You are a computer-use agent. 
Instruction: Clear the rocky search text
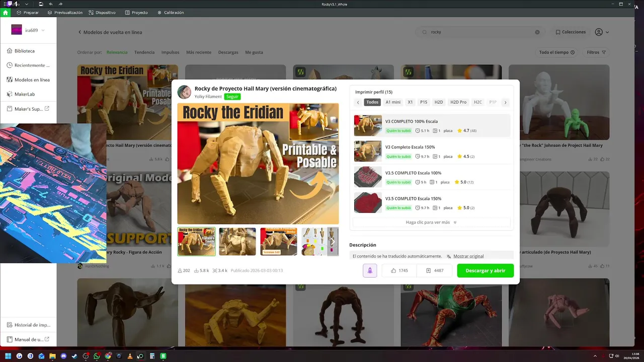pos(537,32)
